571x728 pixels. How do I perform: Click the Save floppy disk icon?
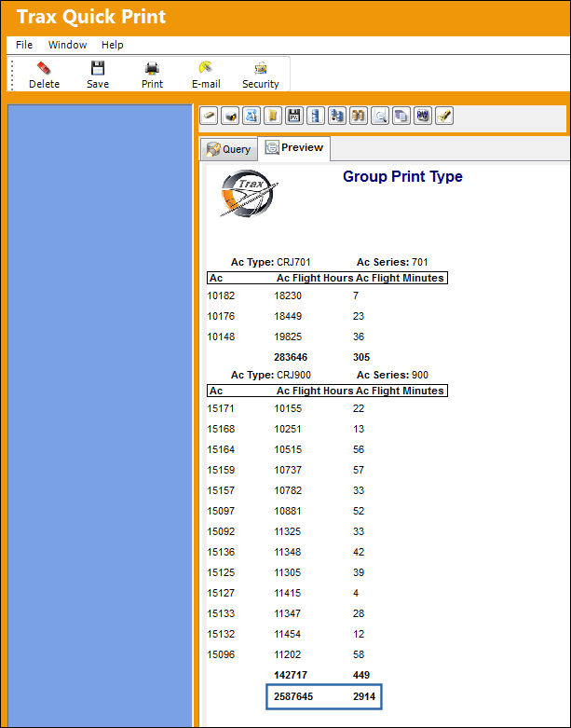[98, 68]
